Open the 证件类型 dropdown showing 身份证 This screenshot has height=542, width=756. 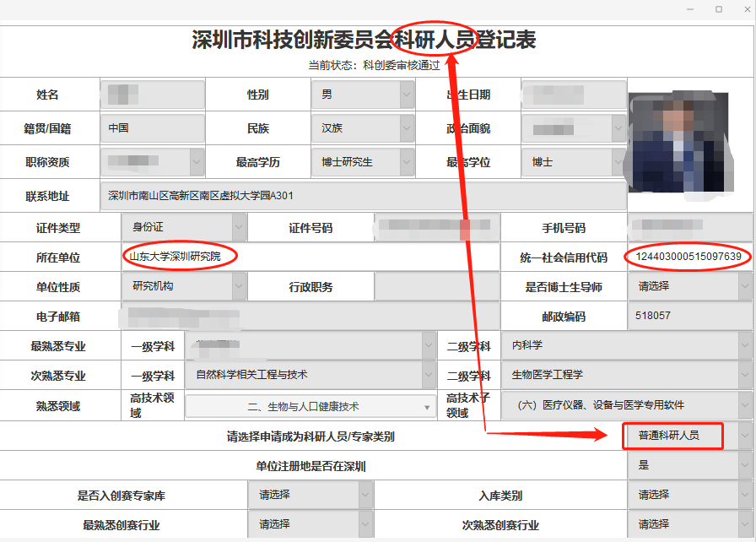click(184, 227)
